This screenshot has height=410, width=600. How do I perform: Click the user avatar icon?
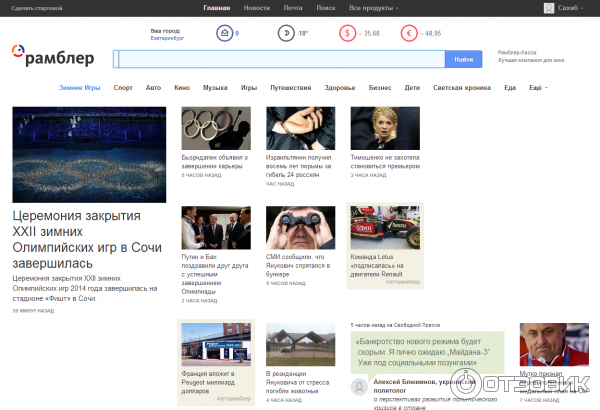[x=548, y=8]
